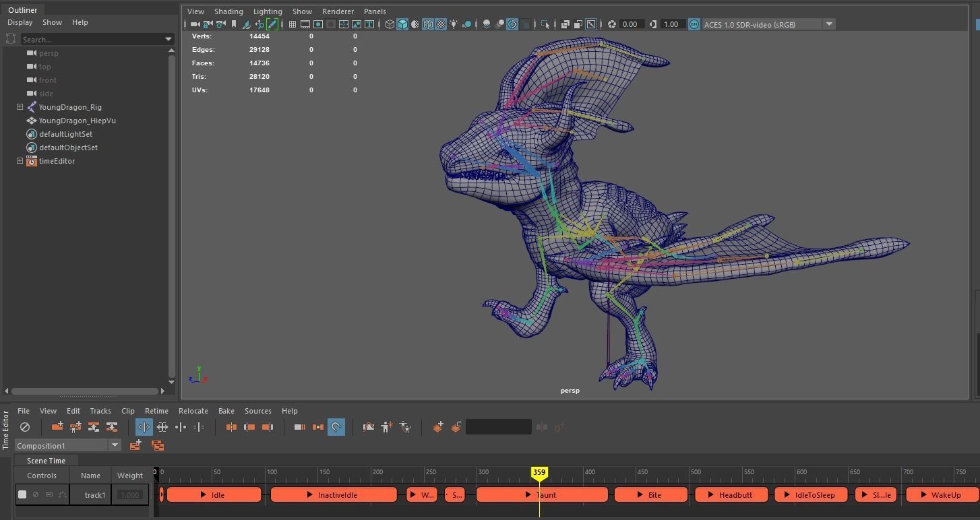Viewport: 980px width, 520px height.
Task: Click the Image Plane icon
Action: 246,24
